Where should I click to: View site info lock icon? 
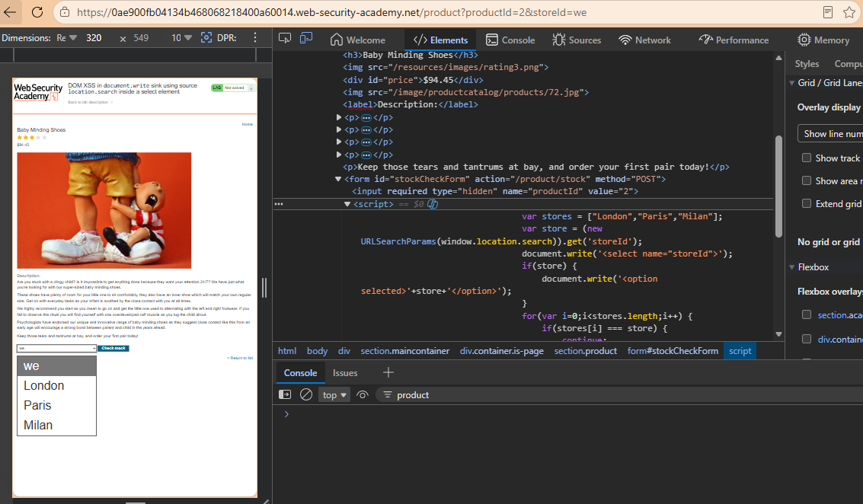[65, 12]
